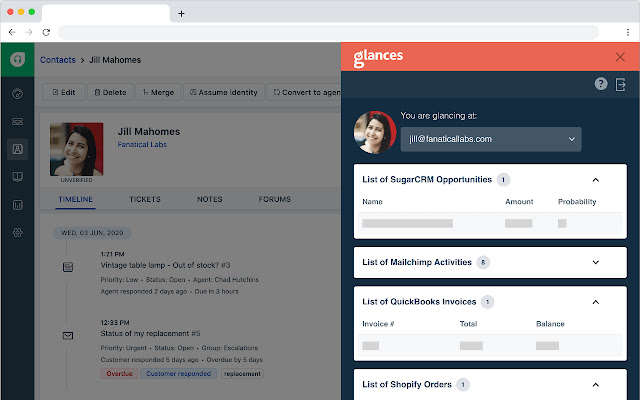Click the placeholder row in QuickBooks Invoices

490,346
